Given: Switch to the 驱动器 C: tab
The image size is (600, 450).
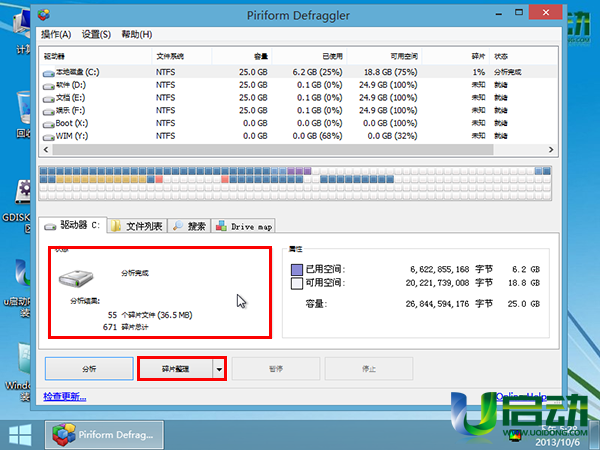Looking at the screenshot, I should click(72, 225).
